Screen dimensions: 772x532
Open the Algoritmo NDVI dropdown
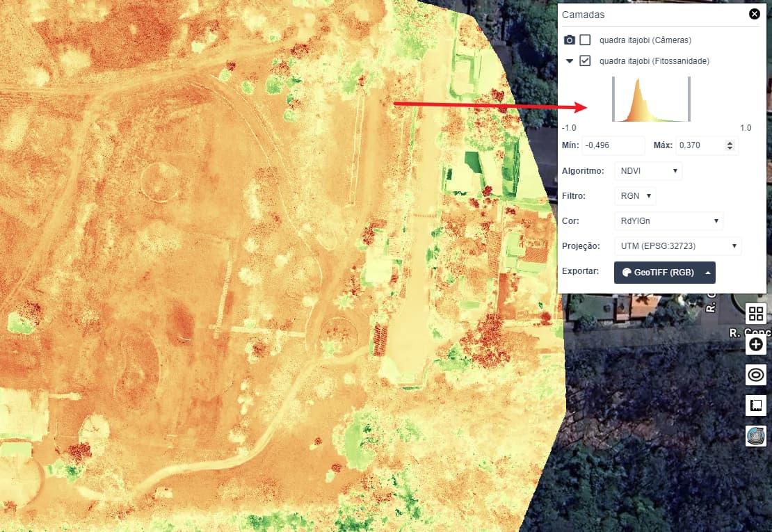pos(648,171)
